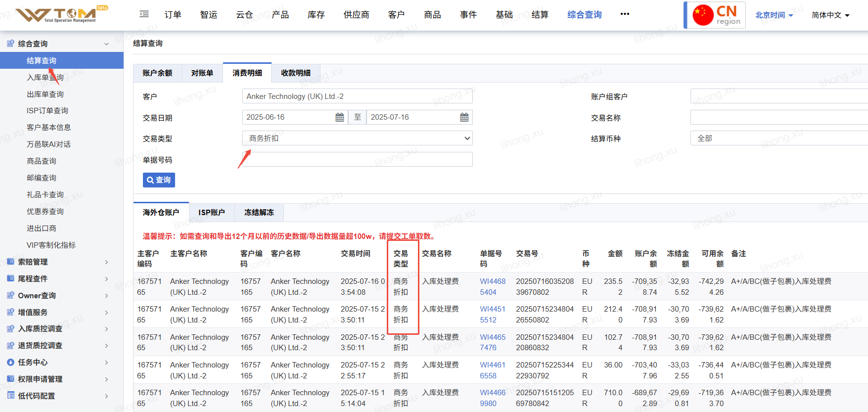Select VIP客制化指标 in sidebar
Viewport: 868px width, 412px height.
[51, 245]
